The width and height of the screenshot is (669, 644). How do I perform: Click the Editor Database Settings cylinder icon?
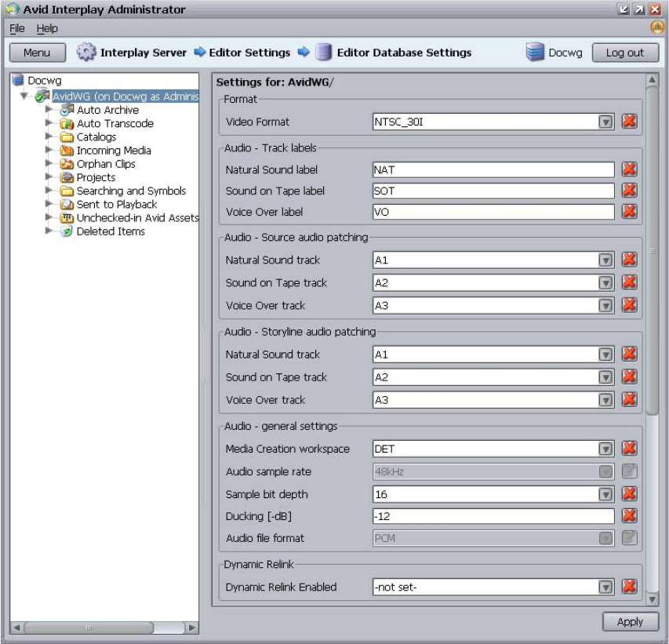click(323, 52)
